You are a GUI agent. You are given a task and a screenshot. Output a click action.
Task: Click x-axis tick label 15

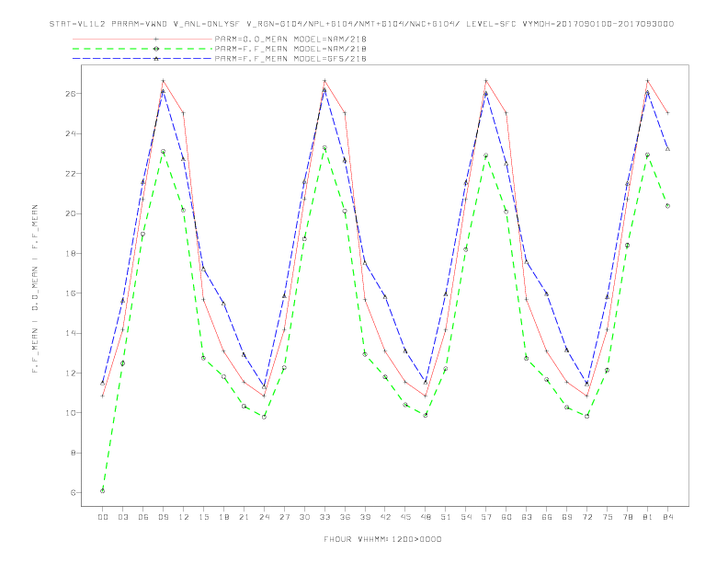point(203,517)
